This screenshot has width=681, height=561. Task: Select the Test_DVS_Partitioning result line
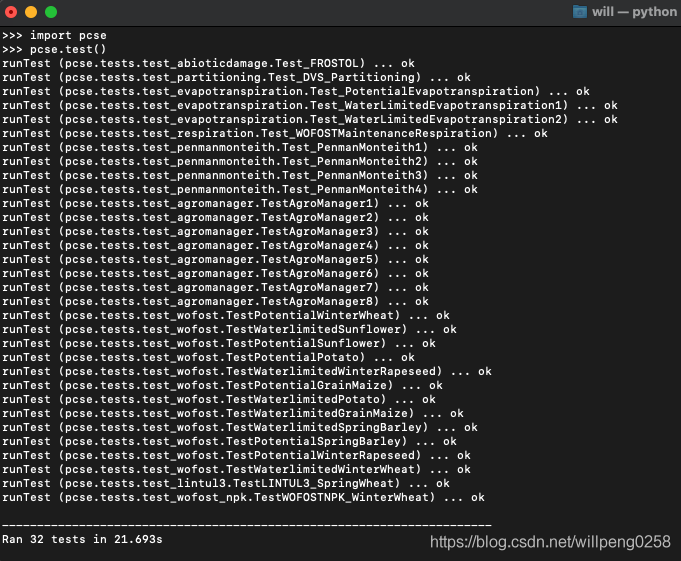[x=236, y=77]
